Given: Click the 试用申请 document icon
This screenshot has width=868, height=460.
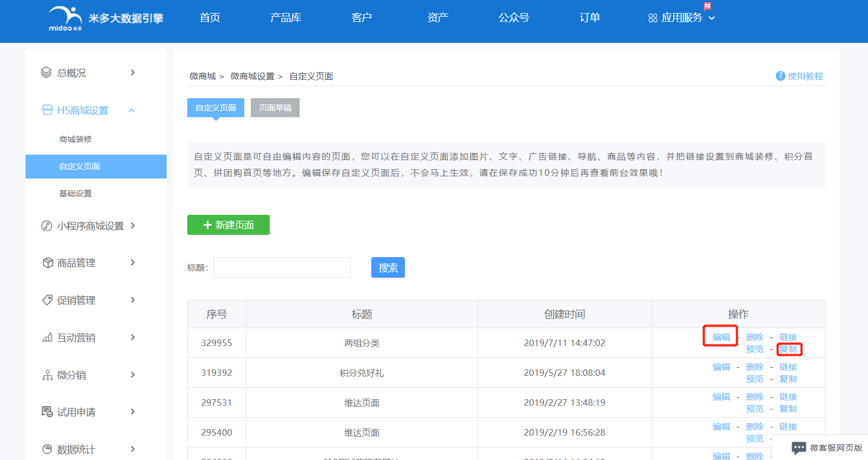Looking at the screenshot, I should click(47, 412).
